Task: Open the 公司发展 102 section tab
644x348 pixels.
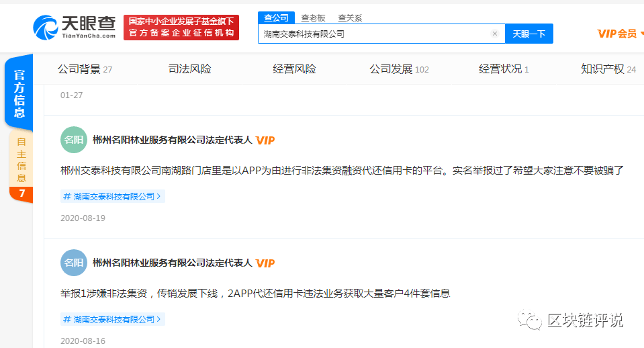Action: coord(399,69)
